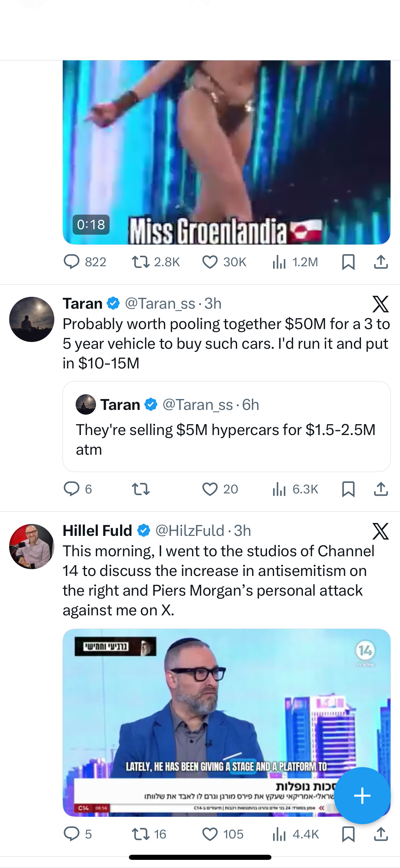Open quoted post about $5M hypercars
400x868 pixels.
[226, 427]
